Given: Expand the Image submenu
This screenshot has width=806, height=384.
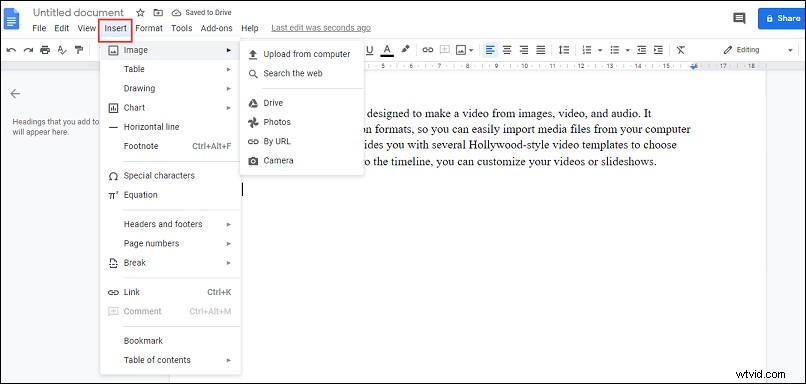Looking at the screenshot, I should (x=170, y=50).
